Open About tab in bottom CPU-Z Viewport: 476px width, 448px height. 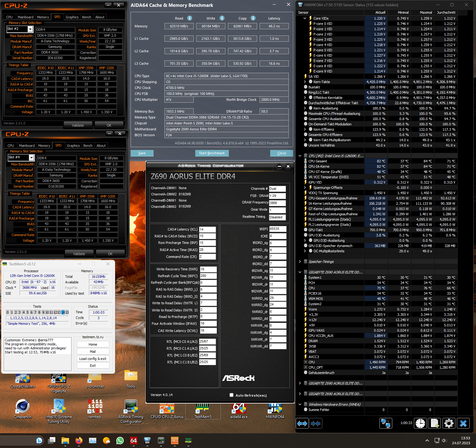(x=101, y=146)
